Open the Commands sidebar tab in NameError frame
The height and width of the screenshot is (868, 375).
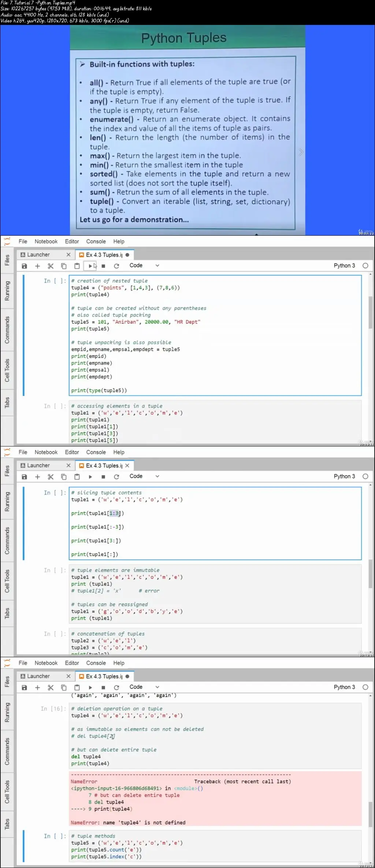[x=7, y=751]
